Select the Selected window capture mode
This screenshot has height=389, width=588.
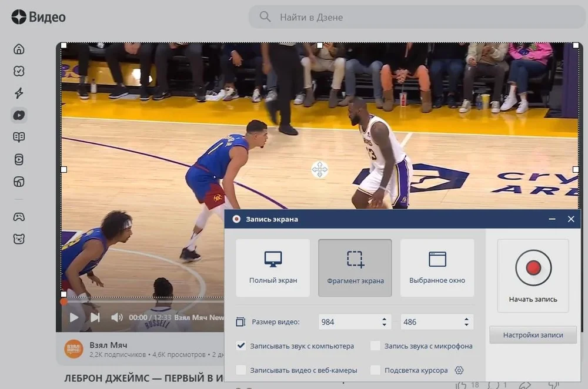[x=437, y=267]
